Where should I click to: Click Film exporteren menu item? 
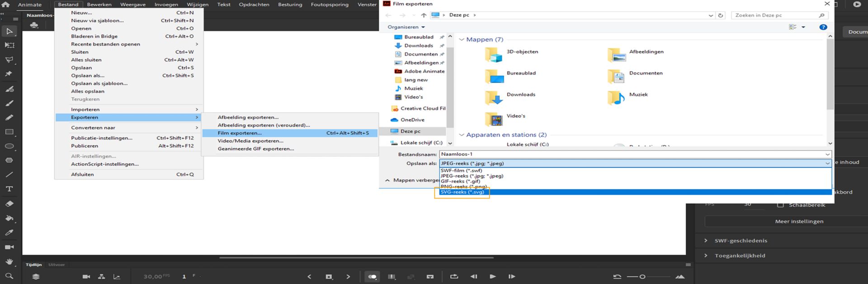coord(290,133)
